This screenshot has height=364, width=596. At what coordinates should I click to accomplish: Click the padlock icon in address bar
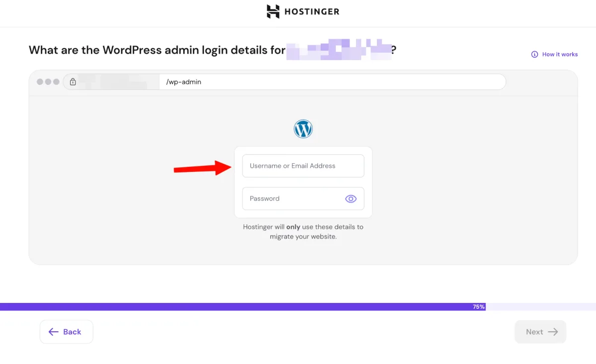tap(73, 82)
